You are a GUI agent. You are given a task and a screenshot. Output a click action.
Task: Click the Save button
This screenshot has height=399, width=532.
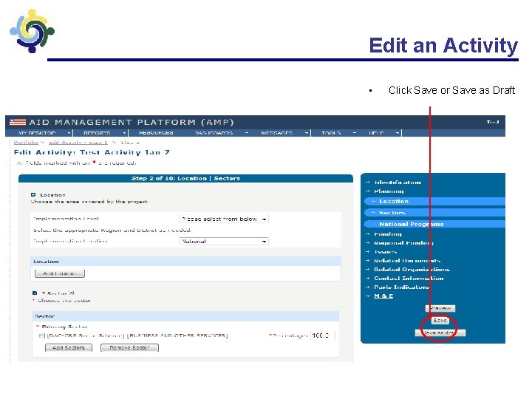pos(440,320)
